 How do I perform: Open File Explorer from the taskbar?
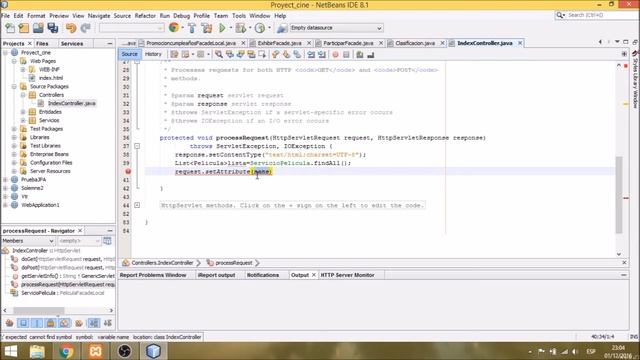coord(38,351)
